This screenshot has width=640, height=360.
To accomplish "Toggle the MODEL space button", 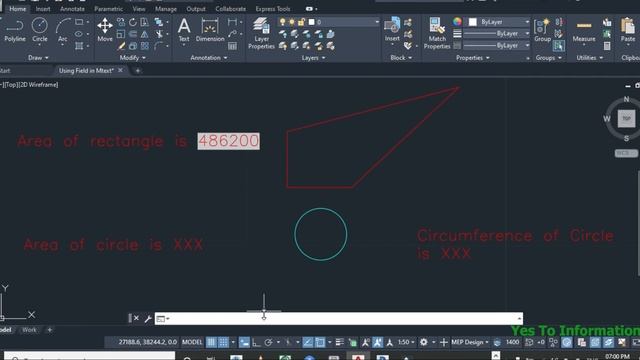I will point(192,342).
